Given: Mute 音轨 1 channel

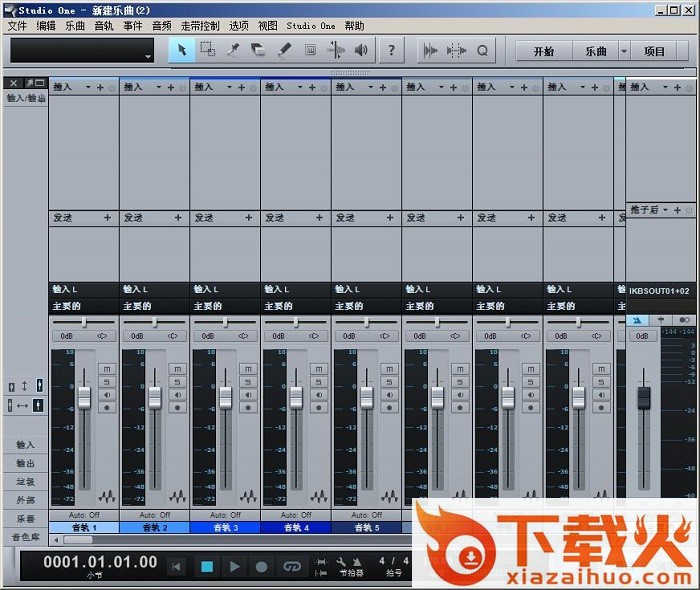Looking at the screenshot, I should pos(107,369).
